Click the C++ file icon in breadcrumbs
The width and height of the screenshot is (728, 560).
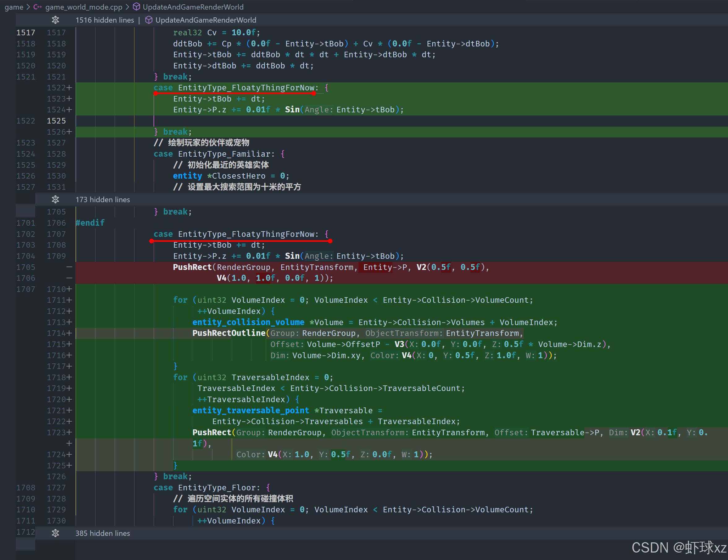[37, 7]
